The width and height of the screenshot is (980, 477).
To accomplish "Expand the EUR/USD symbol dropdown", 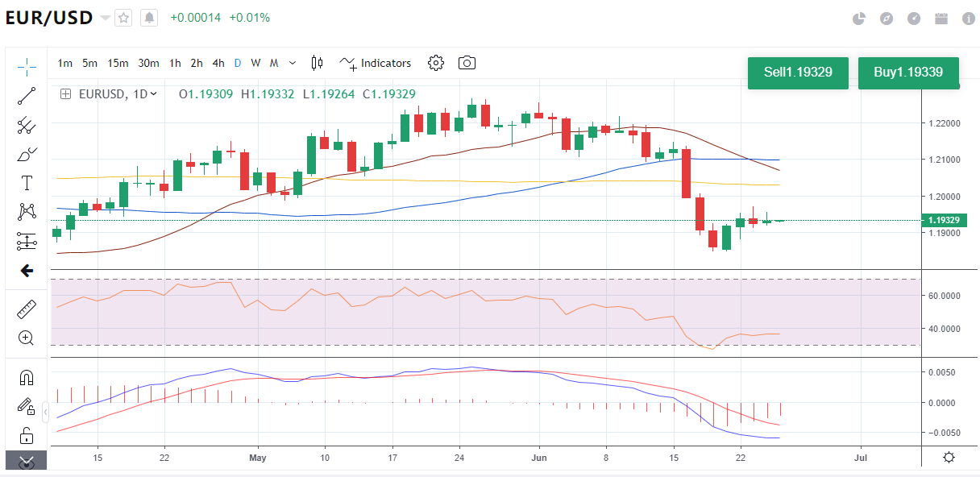I will tap(105, 18).
